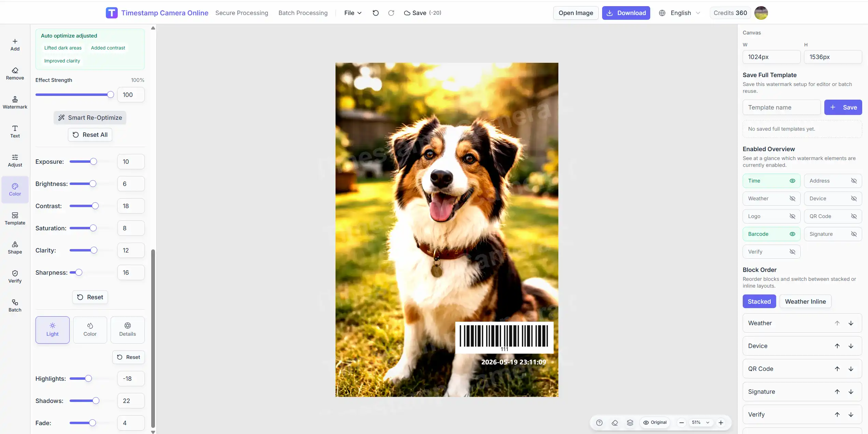
Task: Reset the basic color adjustments
Action: click(90, 297)
